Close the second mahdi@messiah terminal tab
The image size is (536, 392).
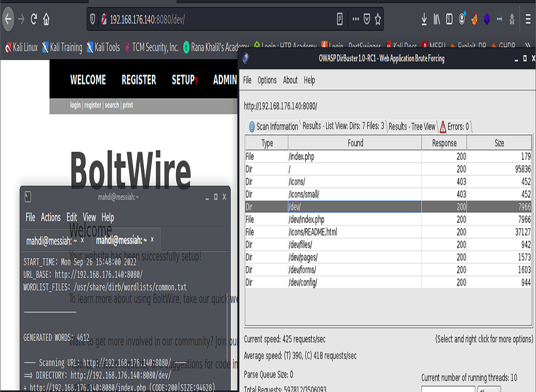152,240
